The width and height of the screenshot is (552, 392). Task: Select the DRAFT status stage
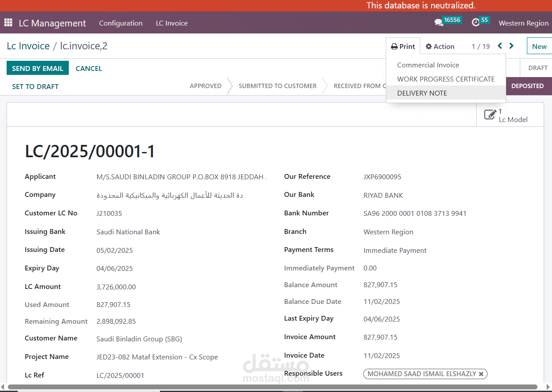(x=538, y=68)
